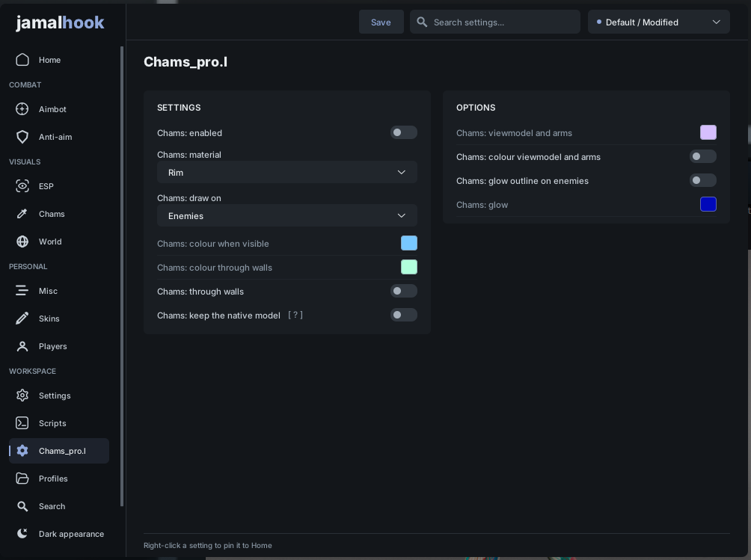Toggle Chams: glow outline on enemies switch
The image size is (751, 560).
[x=702, y=180]
